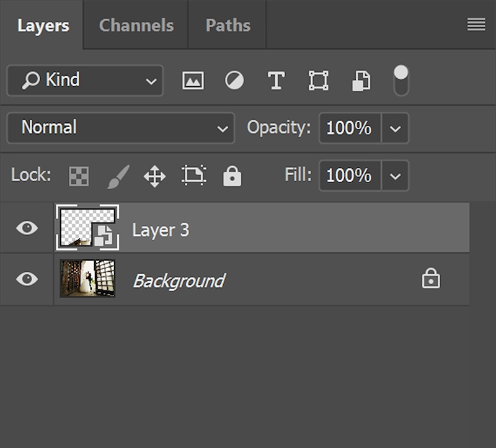496x448 pixels.
Task: Open the blend mode dropdown showing Normal
Action: [120, 128]
